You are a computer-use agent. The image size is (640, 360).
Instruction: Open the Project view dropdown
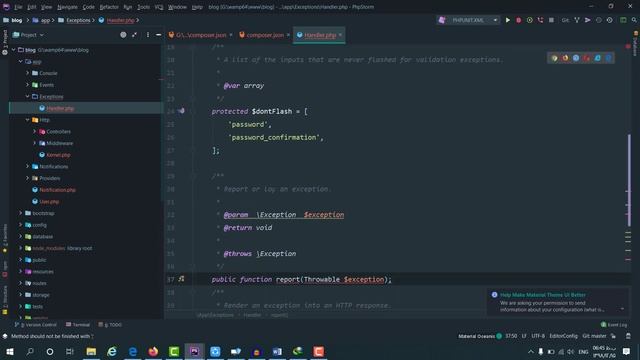point(28,35)
